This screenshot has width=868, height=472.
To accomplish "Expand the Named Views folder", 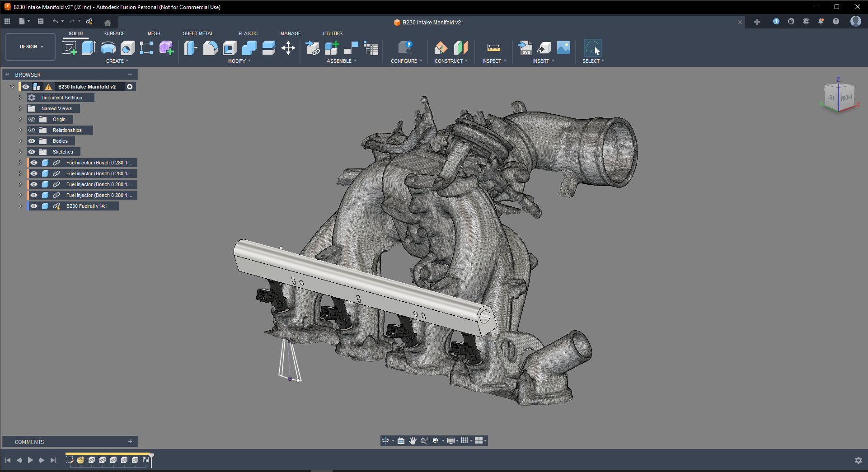I will pyautogui.click(x=20, y=108).
